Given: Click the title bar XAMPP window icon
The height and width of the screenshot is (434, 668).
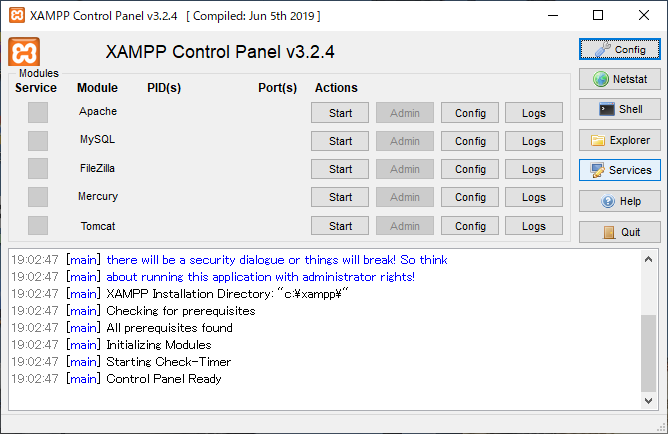Looking at the screenshot, I should point(16,16).
